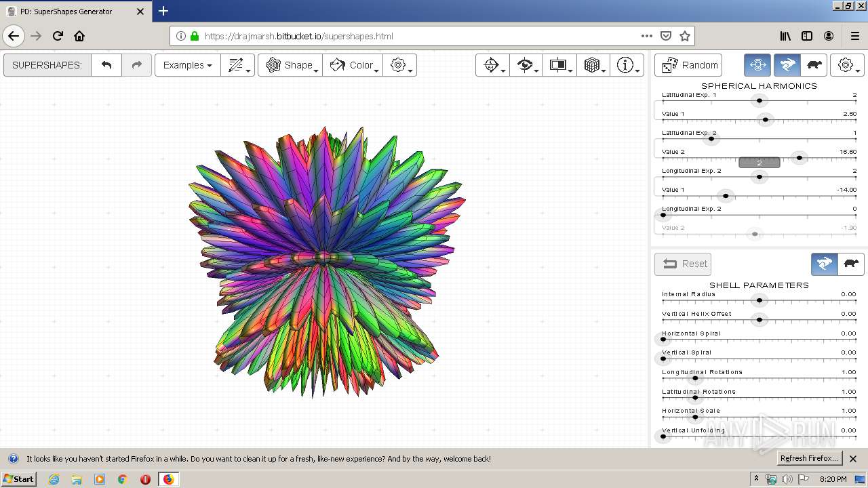
Task: Open Chrome from the taskbar
Action: (122, 479)
